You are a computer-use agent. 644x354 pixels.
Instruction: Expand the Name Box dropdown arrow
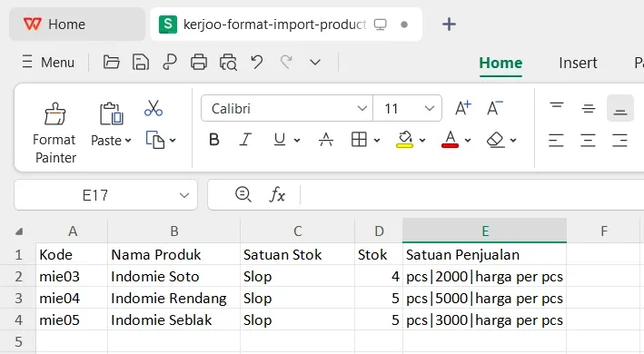[x=184, y=195]
